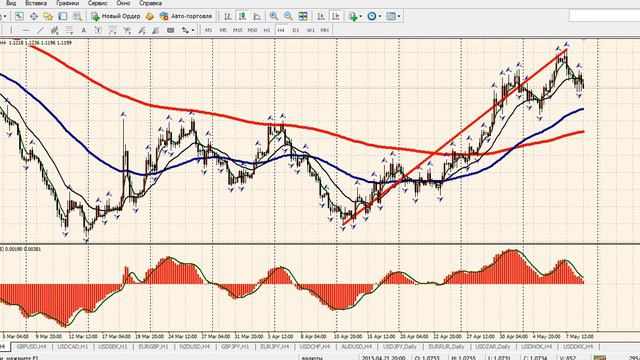Viewport: 640px width, 360px height.
Task: Toggle Авто-торговля (AutoTrading)
Action: [x=187, y=16]
